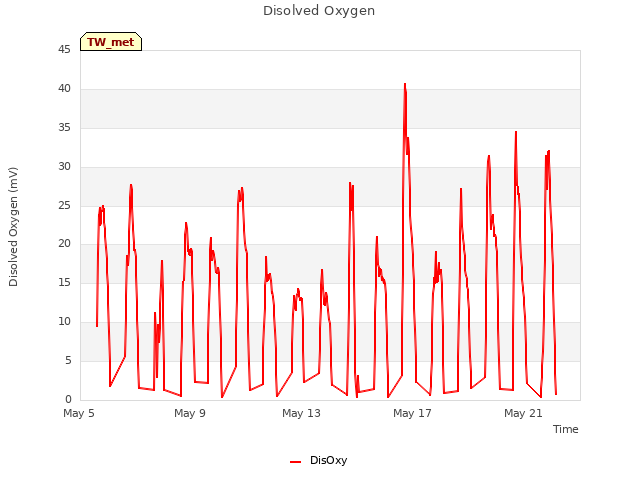Screen dimensions: 640x480
Task: Click the y-axis value 20
Action: [x=64, y=244]
